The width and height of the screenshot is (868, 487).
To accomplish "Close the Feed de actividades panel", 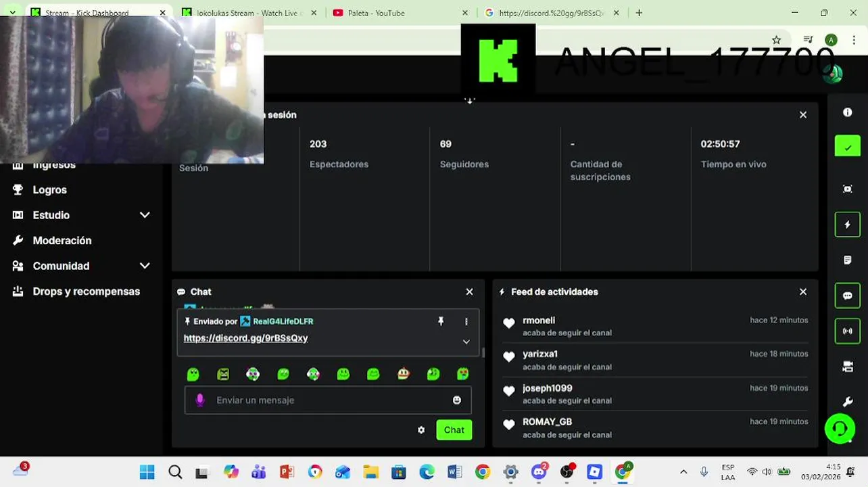I will click(803, 292).
